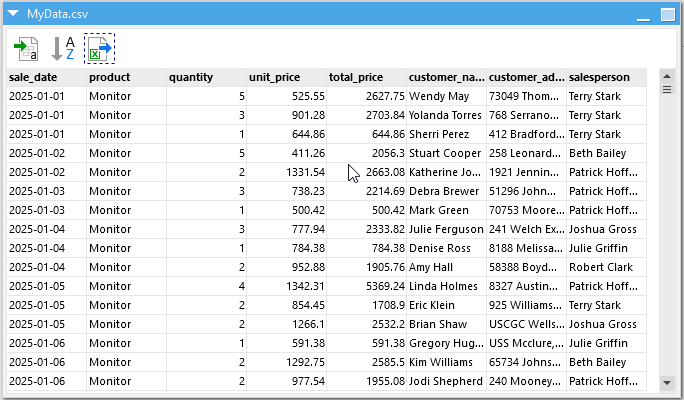Click the scrollbar down arrow

click(667, 382)
